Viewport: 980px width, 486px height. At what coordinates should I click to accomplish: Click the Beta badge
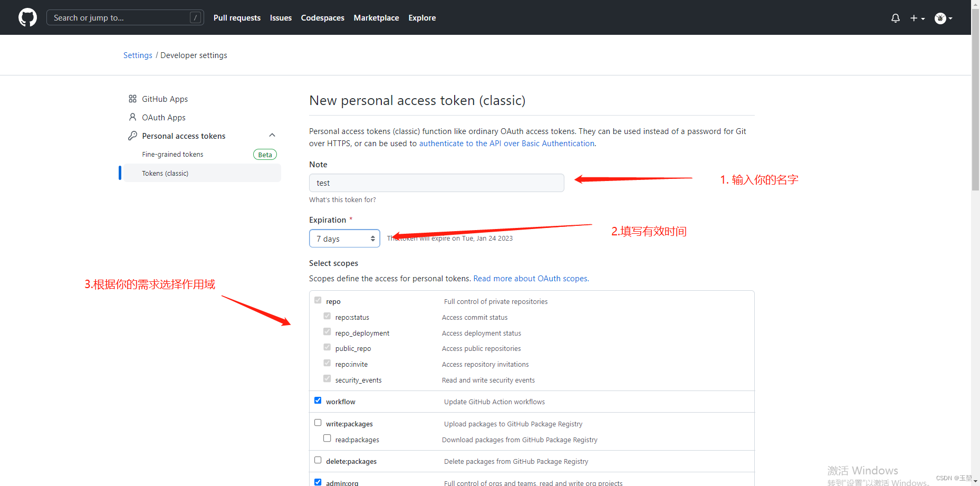[265, 155]
